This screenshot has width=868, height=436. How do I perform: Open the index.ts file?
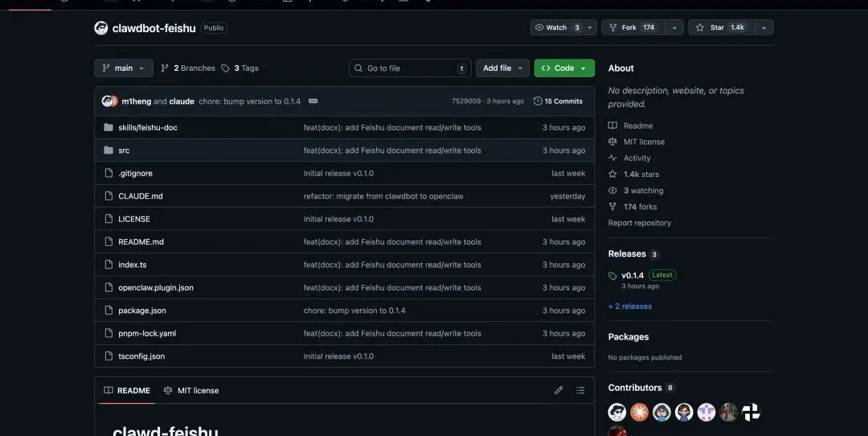[133, 265]
